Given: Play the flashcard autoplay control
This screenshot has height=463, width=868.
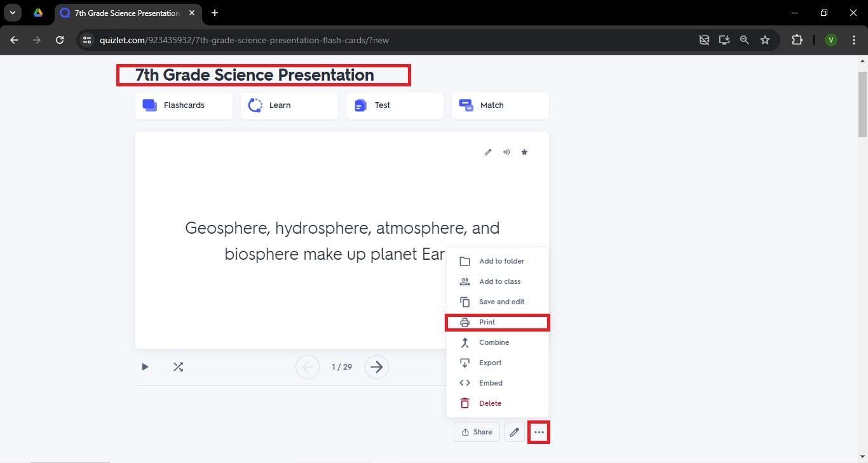Looking at the screenshot, I should pos(144,366).
